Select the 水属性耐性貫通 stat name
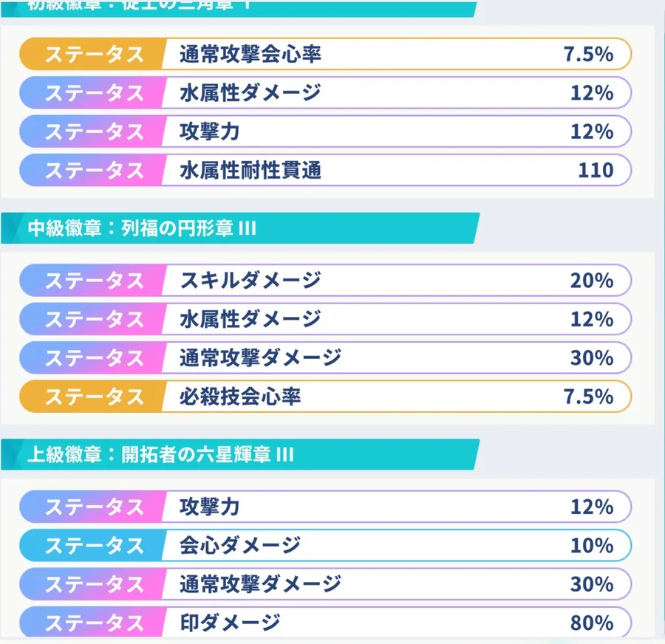The width and height of the screenshot is (665, 644). [250, 171]
